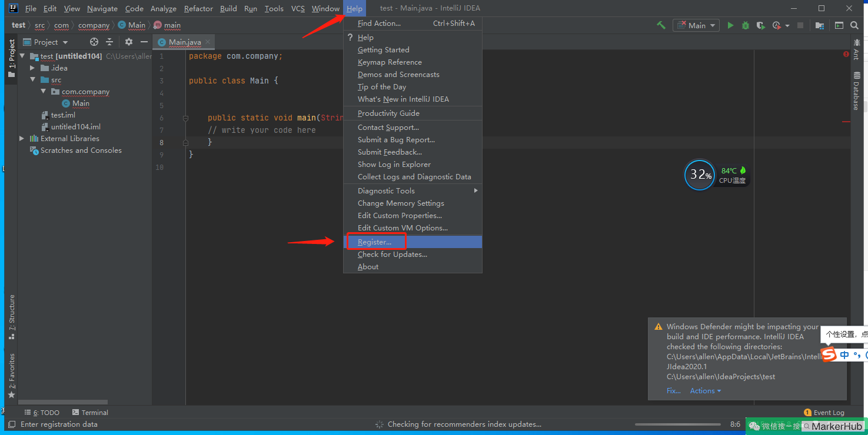Locate opened file with the crosshair icon

point(94,42)
